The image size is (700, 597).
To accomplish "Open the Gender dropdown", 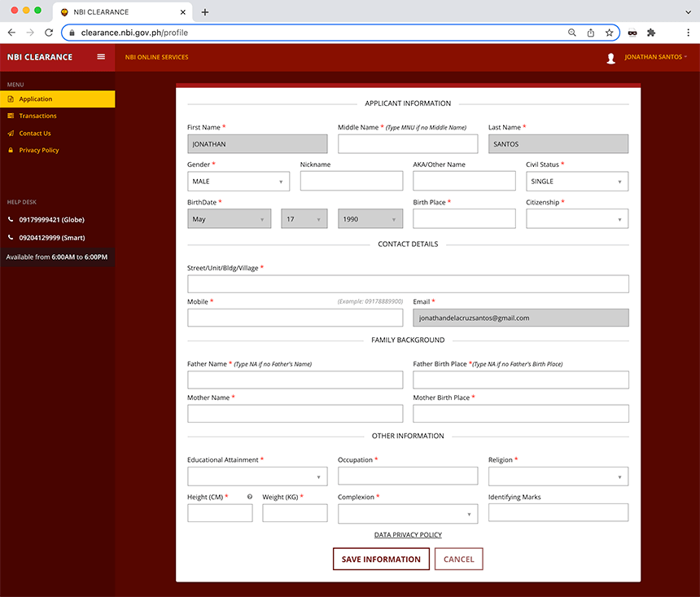I will [x=238, y=182].
